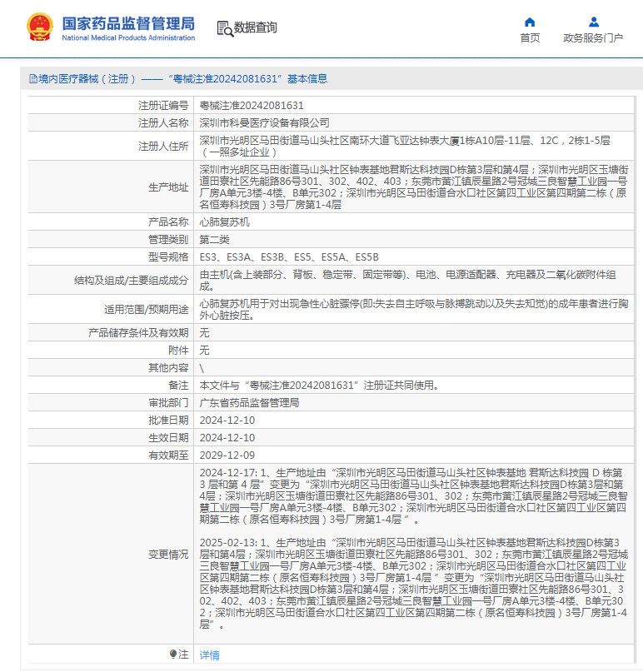
Task: Click management category value 第二类
Action: click(214, 240)
